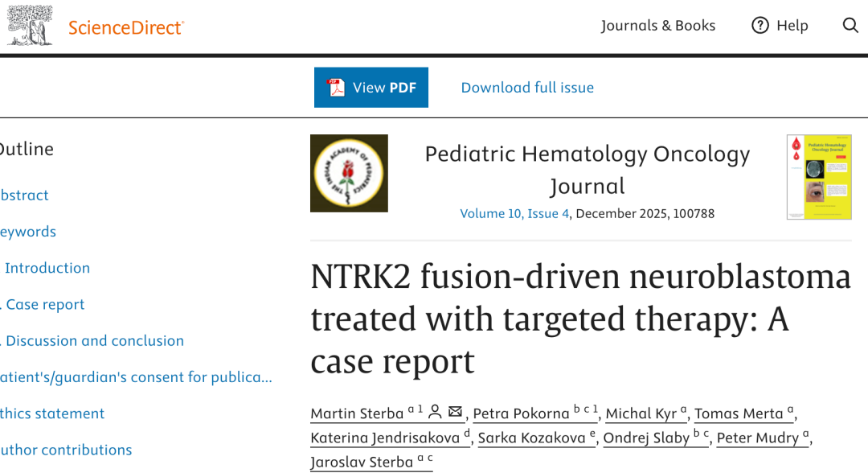
Task: Click Martin Sterba's author profile icon
Action: (x=435, y=412)
